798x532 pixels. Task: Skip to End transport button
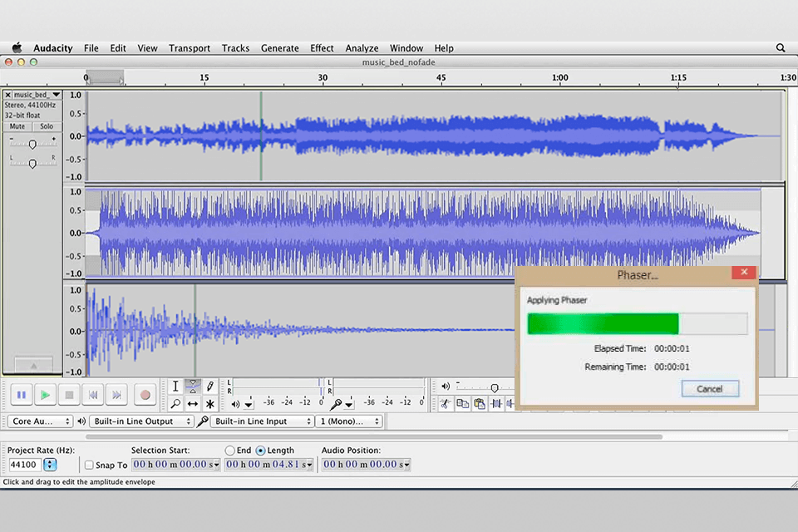(117, 395)
